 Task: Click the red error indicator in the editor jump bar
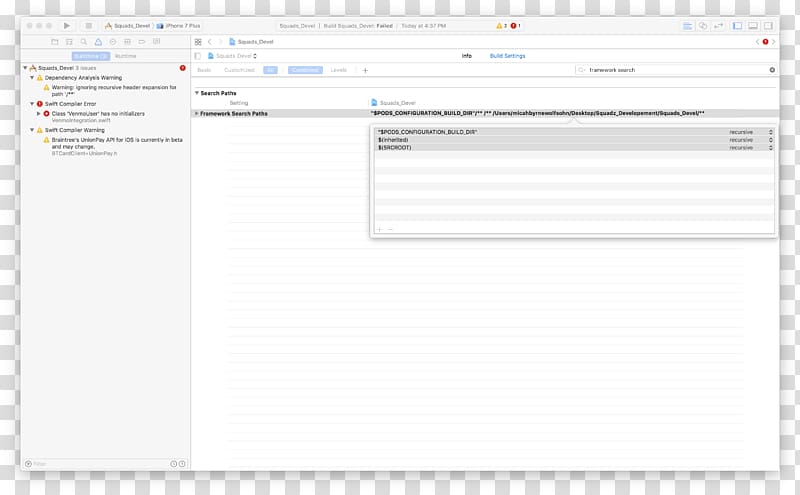(765, 42)
